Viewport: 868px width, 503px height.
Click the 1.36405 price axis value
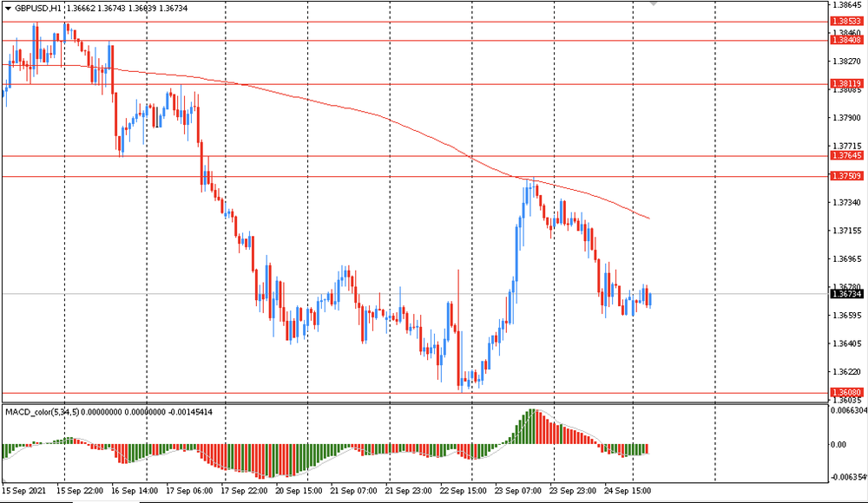point(847,343)
